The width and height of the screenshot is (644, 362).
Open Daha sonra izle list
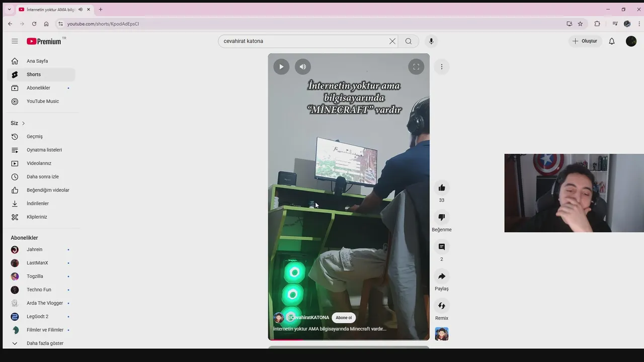pyautogui.click(x=41, y=176)
